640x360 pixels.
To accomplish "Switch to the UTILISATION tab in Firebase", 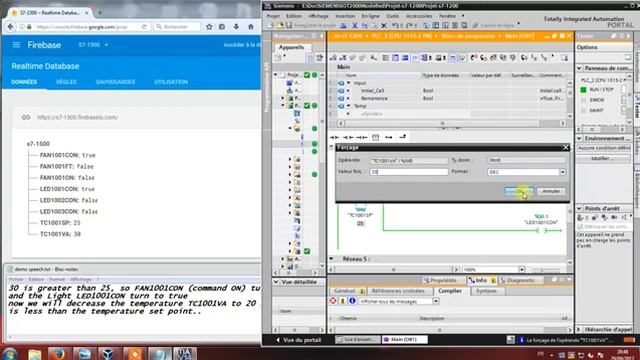I will point(171,82).
